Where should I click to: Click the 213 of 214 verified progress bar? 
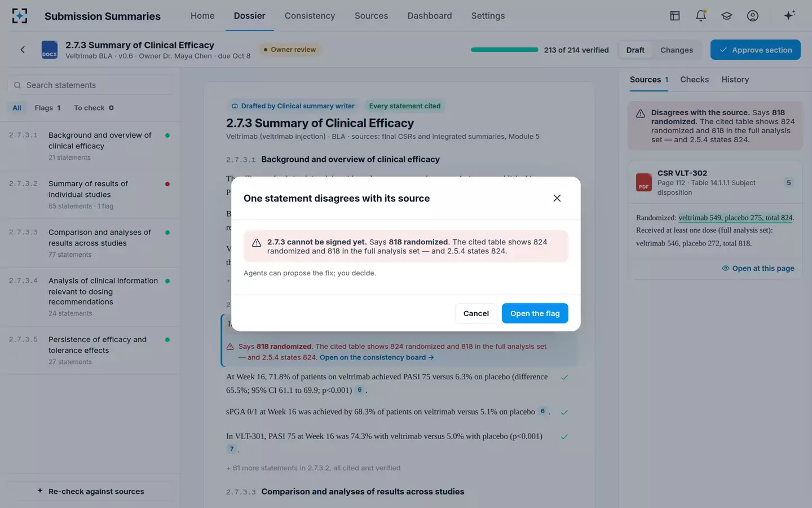(505, 50)
